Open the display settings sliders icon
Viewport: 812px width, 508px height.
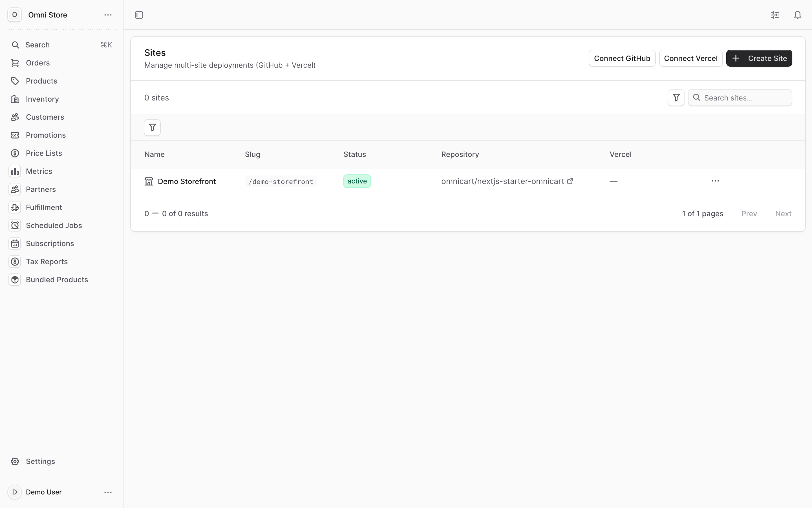tap(775, 15)
